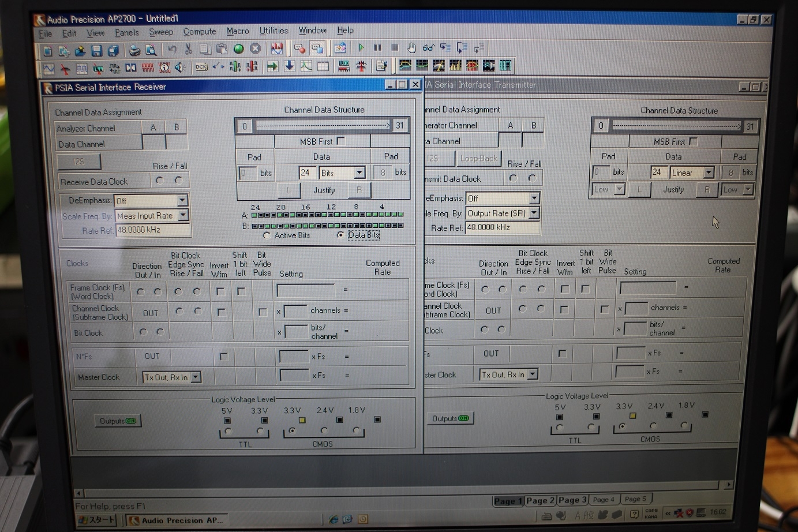Toggle the Outputs ON button in Receiver
The width and height of the screenshot is (798, 532).
coord(118,421)
